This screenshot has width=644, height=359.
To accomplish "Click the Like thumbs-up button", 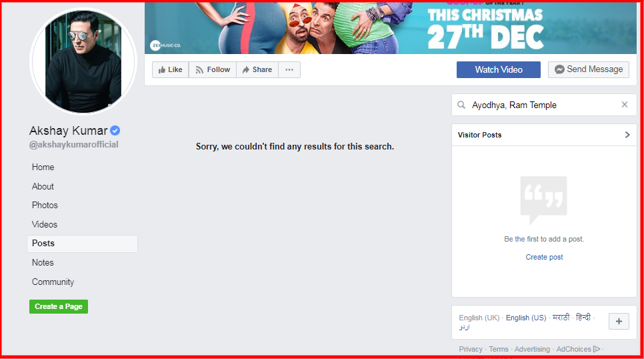I will (x=171, y=69).
